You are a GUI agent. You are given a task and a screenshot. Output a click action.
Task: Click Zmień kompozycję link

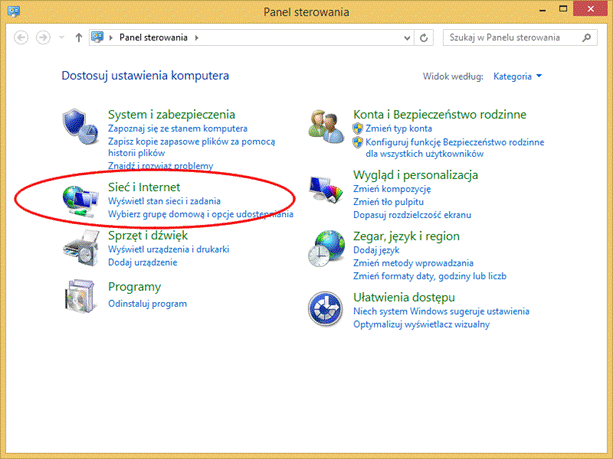point(392,189)
